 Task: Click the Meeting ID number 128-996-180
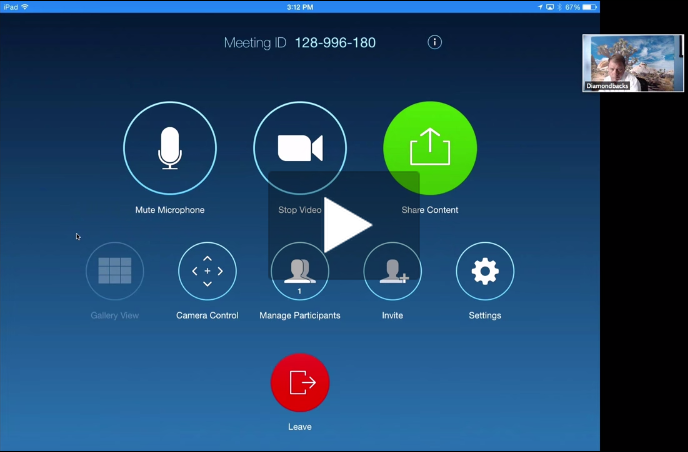[x=335, y=43]
